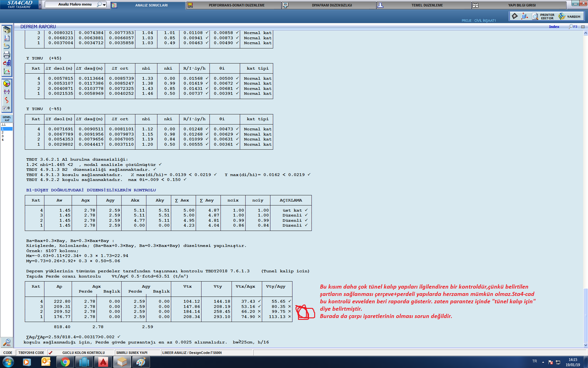Click the Index link in report header
Image resolution: width=588 pixels, height=368 pixels.
(554, 27)
